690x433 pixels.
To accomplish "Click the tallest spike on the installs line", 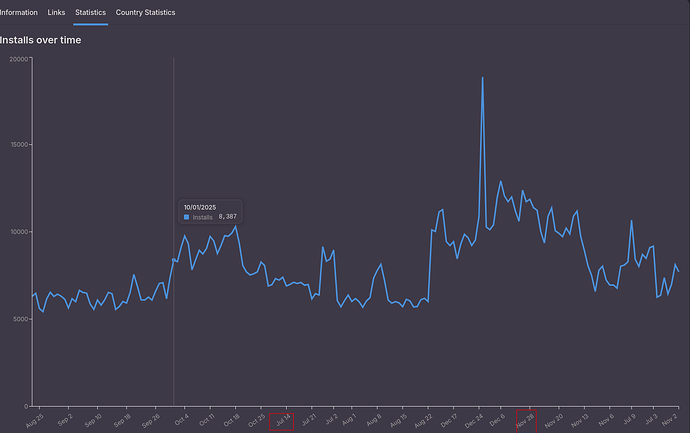I will point(483,78).
